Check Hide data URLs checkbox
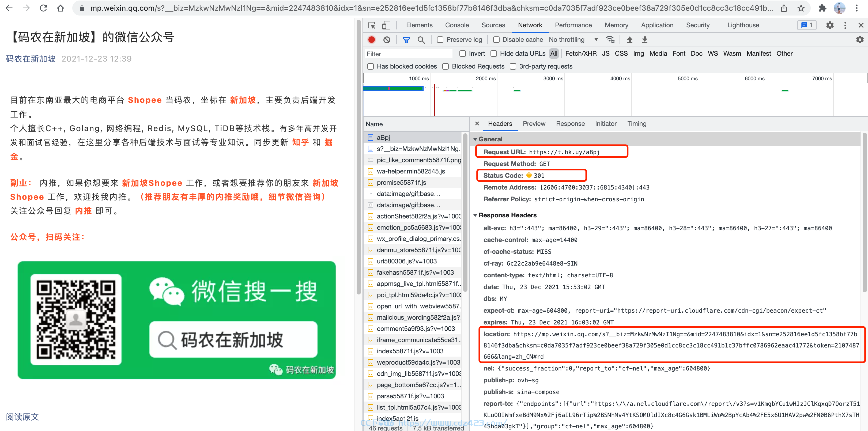This screenshot has width=868, height=431. 494,54
